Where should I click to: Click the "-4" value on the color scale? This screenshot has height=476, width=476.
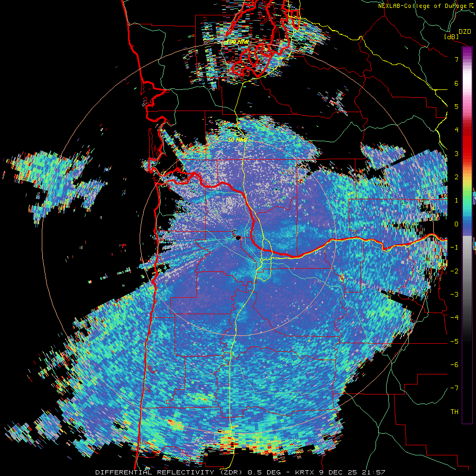(x=454, y=318)
